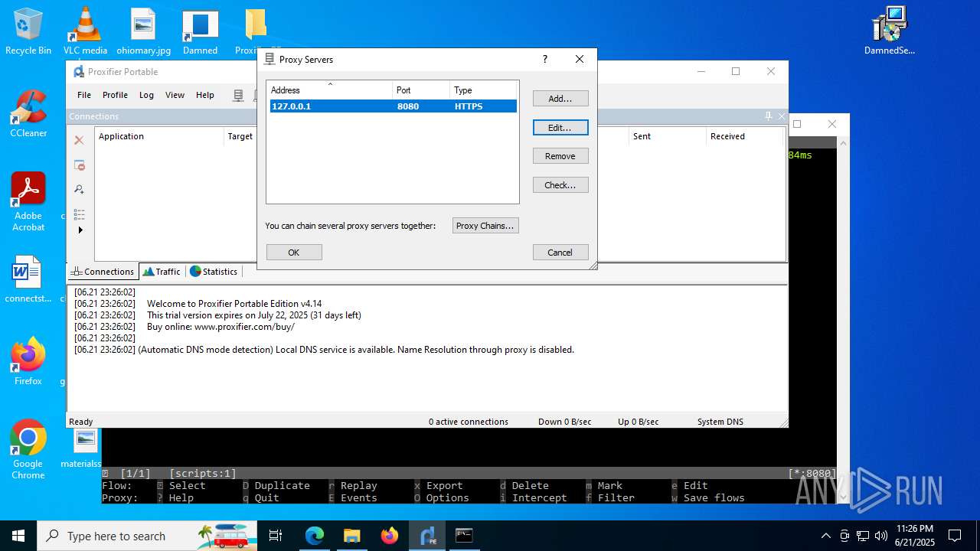Open the ohiomary.jpg desktop file
The image size is (980, 551).
(143, 31)
